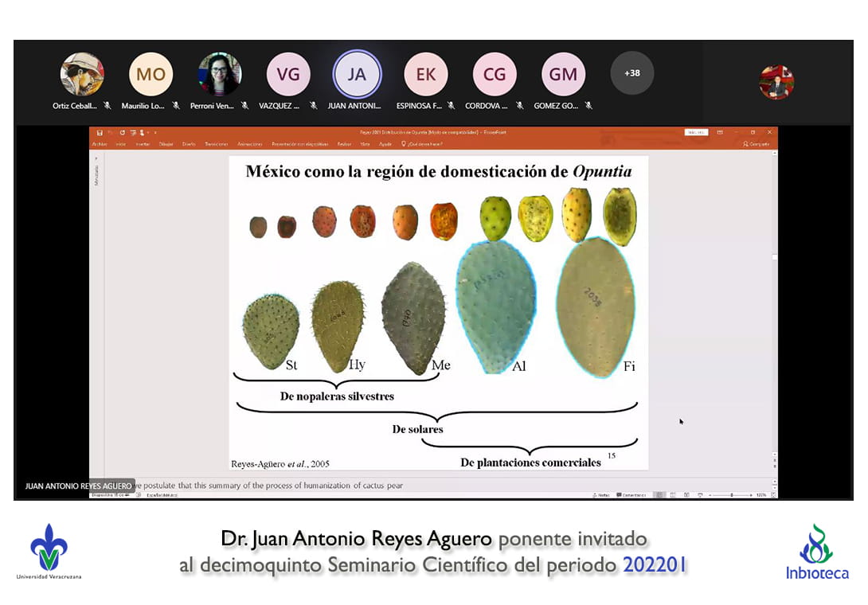
Task: Click the Compartir button
Action: point(757,144)
